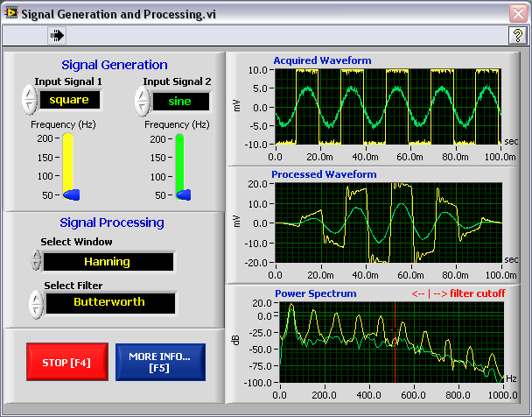Click the Select Window increment arrow
The width and height of the screenshot is (532, 417).
(x=36, y=256)
